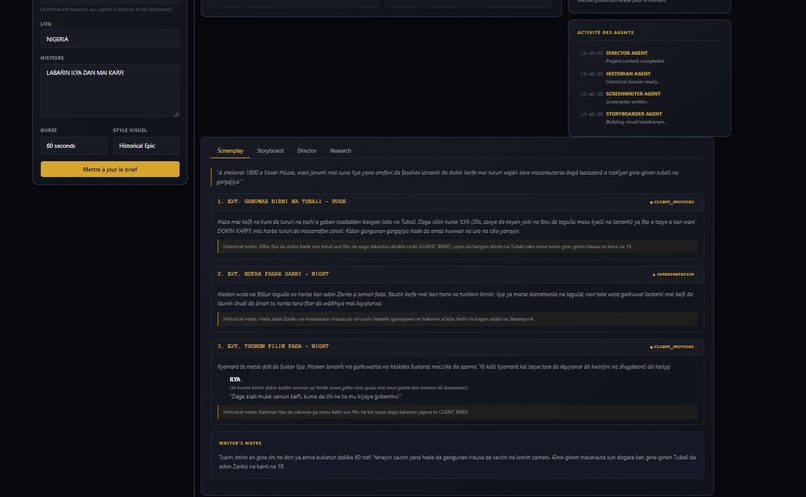This screenshot has height=497, width=806.
Task: Click the scene 2 description paragraph beginning 'Hasken'
Action: click(455, 299)
